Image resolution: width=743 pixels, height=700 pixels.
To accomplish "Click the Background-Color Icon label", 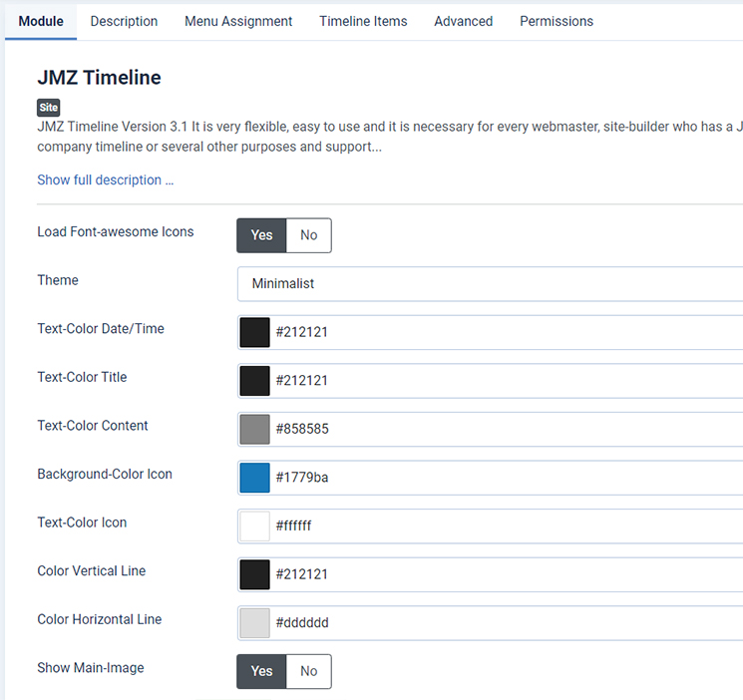I will coord(105,474).
